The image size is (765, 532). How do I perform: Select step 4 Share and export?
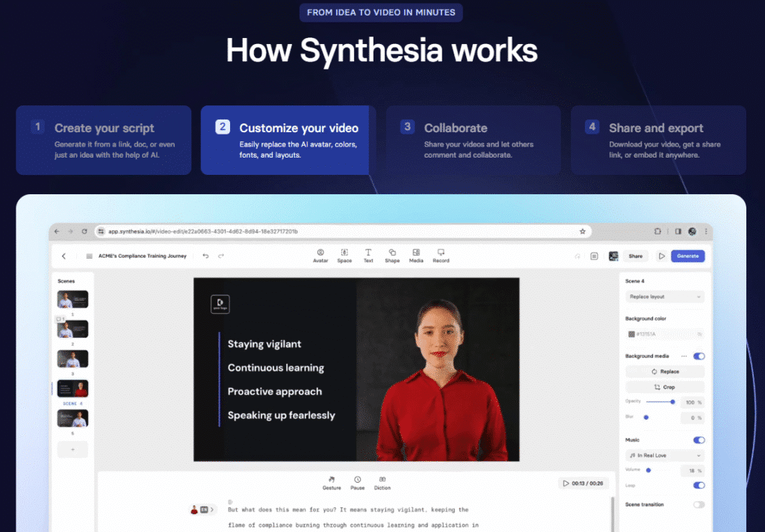click(x=658, y=140)
